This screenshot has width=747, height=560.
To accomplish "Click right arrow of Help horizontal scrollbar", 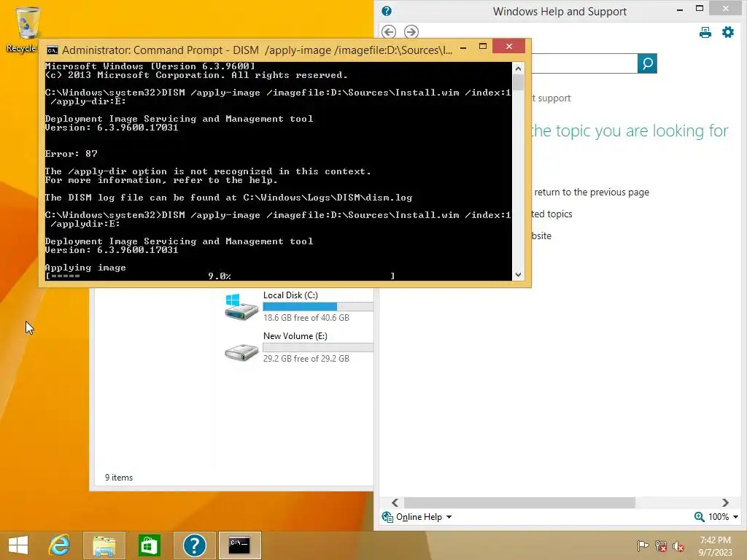I will pyautogui.click(x=725, y=503).
